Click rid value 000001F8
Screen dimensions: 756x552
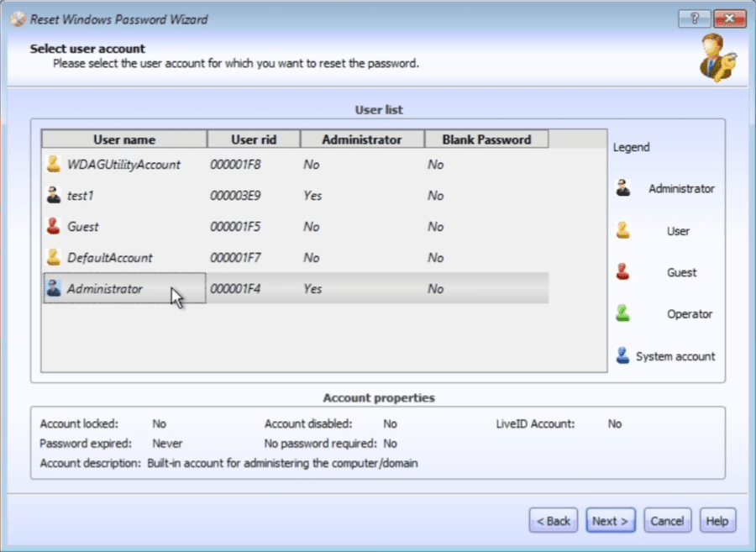tap(235, 165)
